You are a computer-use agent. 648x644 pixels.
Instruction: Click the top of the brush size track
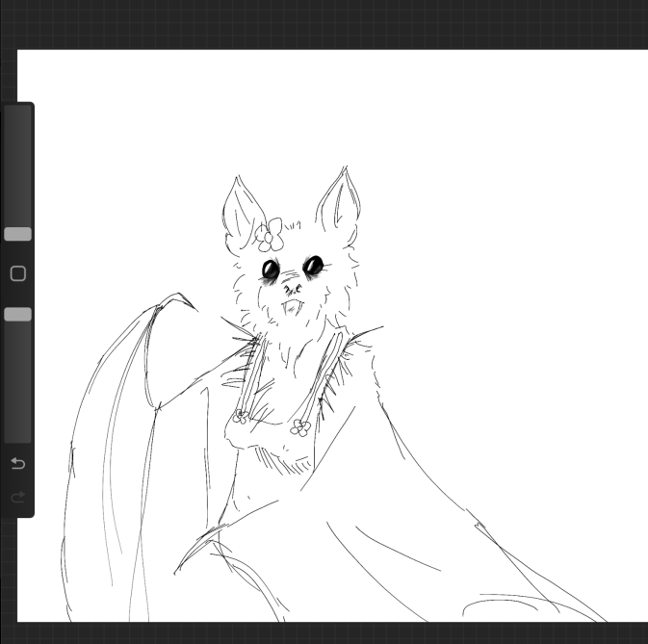click(17, 116)
